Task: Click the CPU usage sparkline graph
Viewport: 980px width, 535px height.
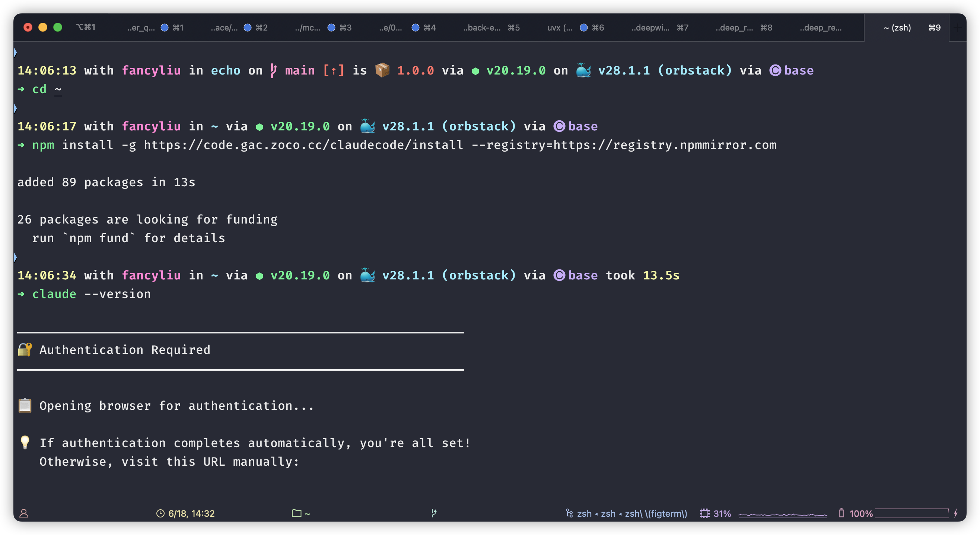Action: 783,515
